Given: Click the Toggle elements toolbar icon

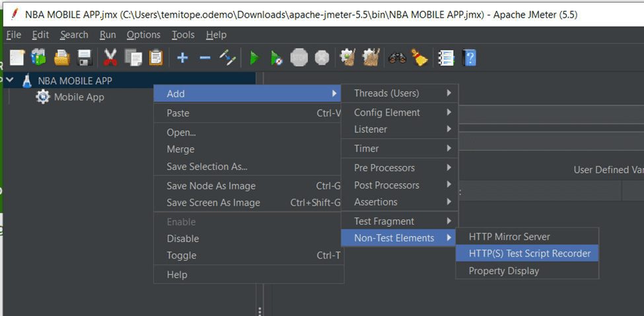Looking at the screenshot, I should (227, 58).
